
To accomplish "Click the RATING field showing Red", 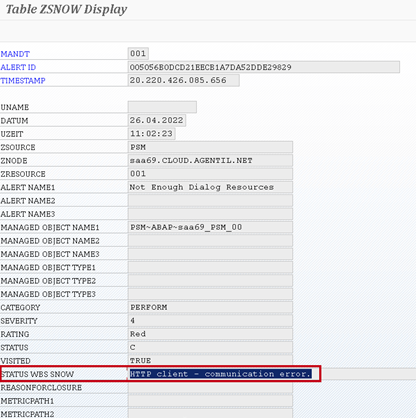I will (210, 334).
